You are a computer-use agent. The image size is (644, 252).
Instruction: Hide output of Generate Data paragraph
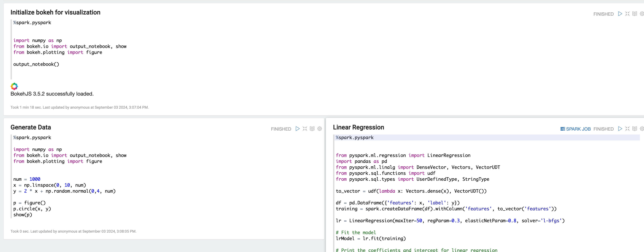312,129
